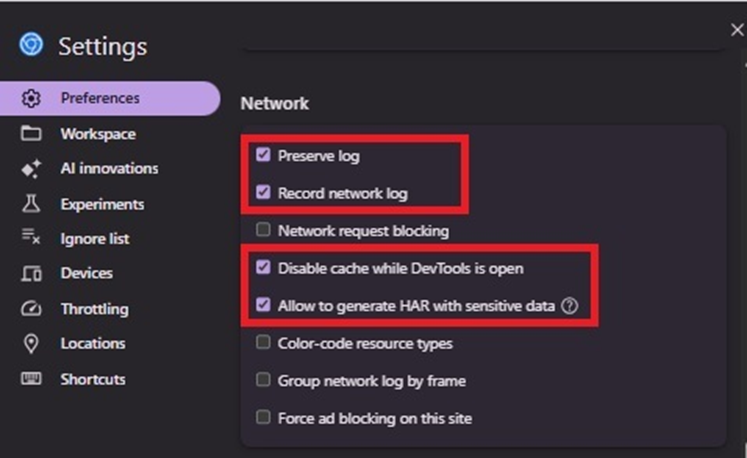Image resolution: width=747 pixels, height=458 pixels.
Task: Enable Color-code resource types checkbox
Action: (x=263, y=342)
